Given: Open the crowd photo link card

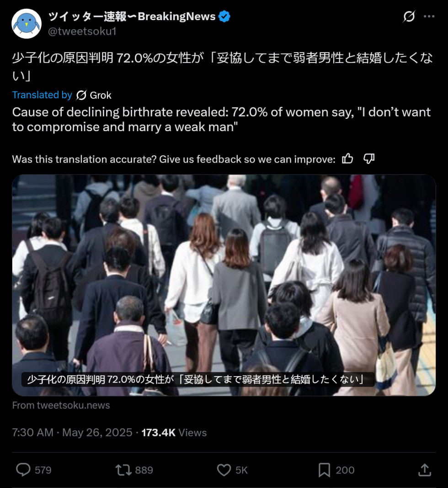Looking at the screenshot, I should [x=224, y=285].
